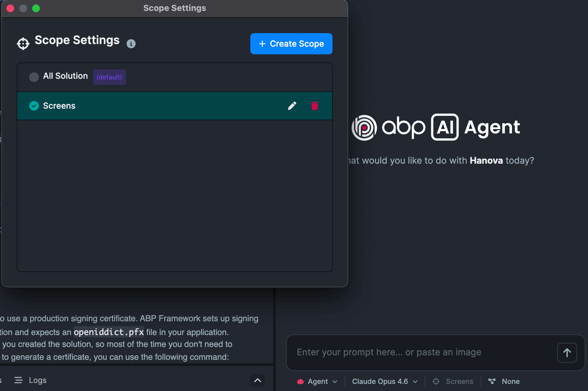588x391 pixels.
Task: Expand the bottom panel with the chevron-up button
Action: point(258,380)
